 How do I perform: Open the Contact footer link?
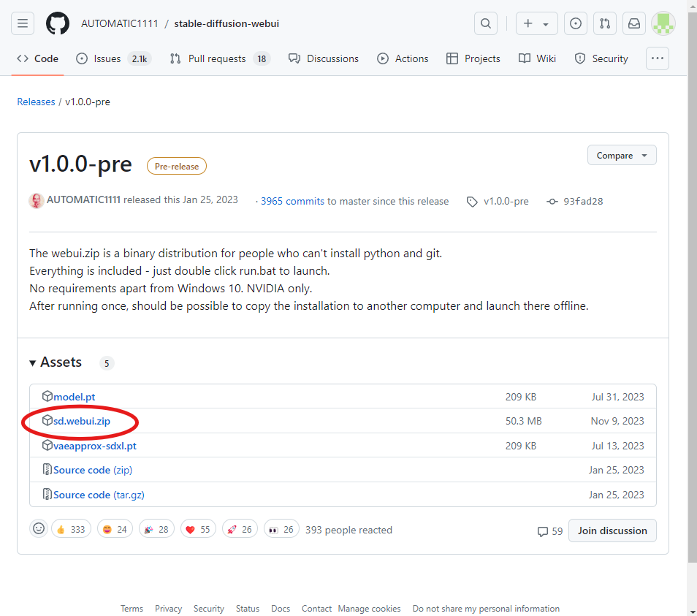point(316,609)
